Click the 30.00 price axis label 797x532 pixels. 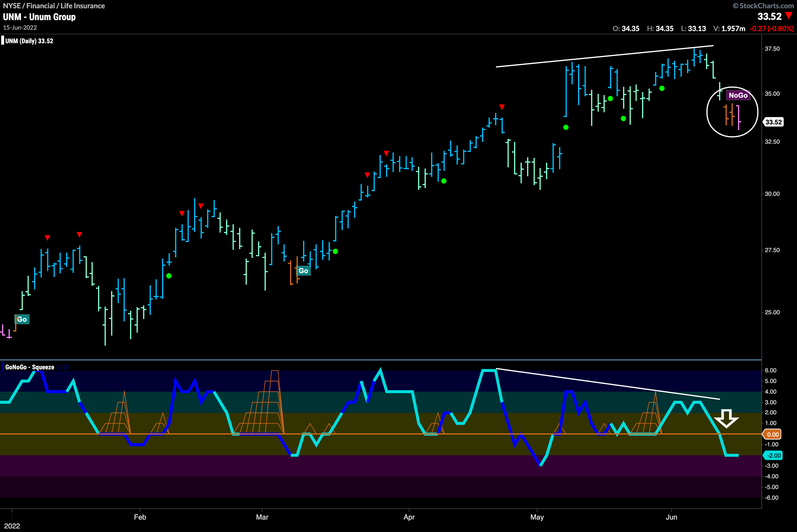click(772, 194)
